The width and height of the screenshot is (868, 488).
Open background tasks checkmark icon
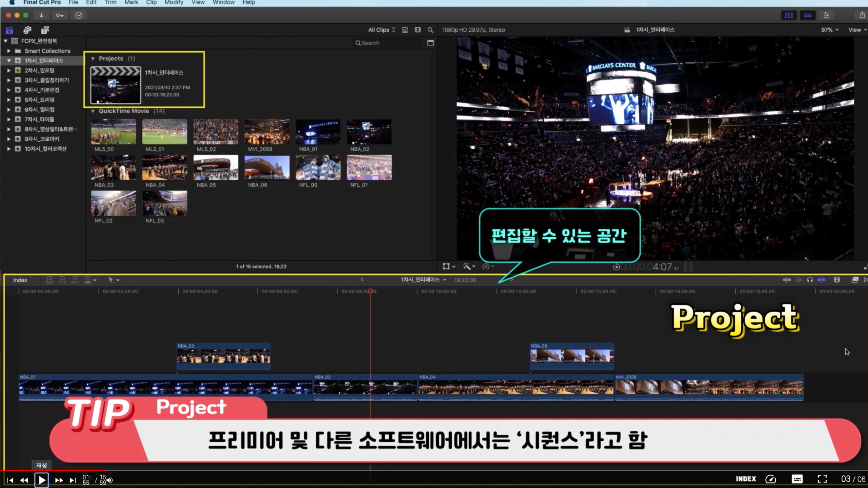pyautogui.click(x=79, y=15)
